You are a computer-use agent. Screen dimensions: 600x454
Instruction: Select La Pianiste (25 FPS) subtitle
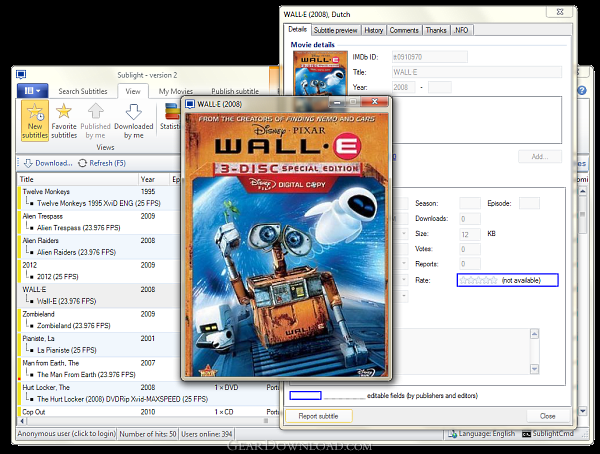point(67,350)
